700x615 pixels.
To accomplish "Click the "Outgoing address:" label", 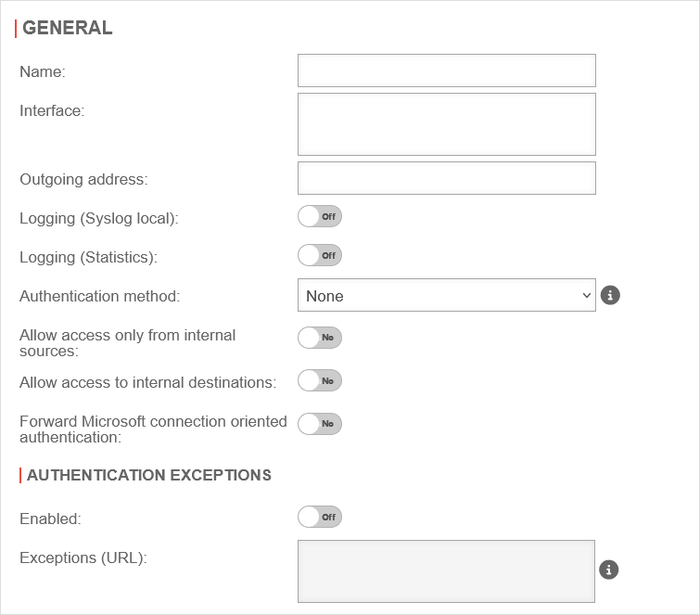I will point(83,179).
